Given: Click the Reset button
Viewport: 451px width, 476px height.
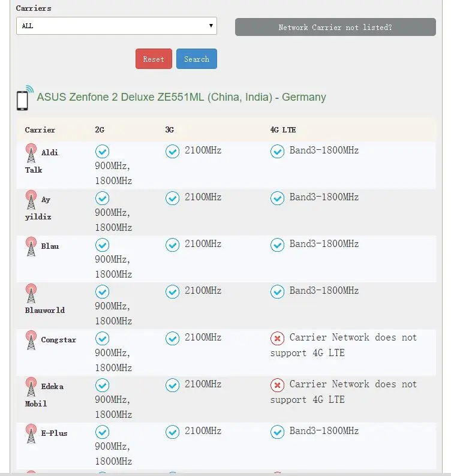Looking at the screenshot, I should click(154, 59).
